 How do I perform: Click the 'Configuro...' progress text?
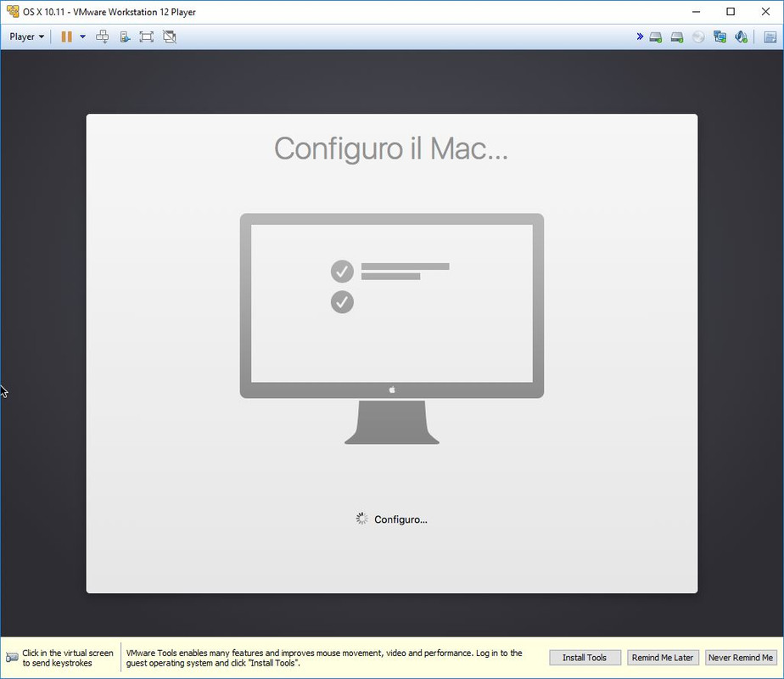click(400, 519)
